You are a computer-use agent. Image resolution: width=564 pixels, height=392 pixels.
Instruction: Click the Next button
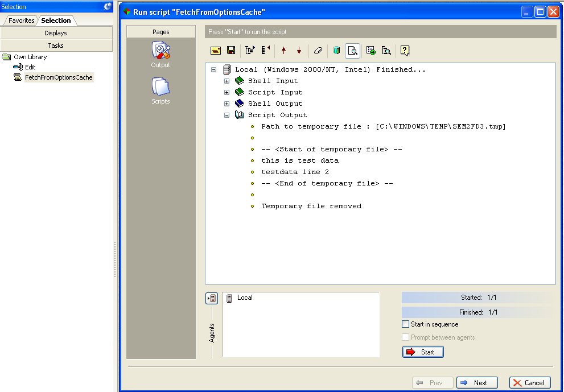pyautogui.click(x=477, y=383)
